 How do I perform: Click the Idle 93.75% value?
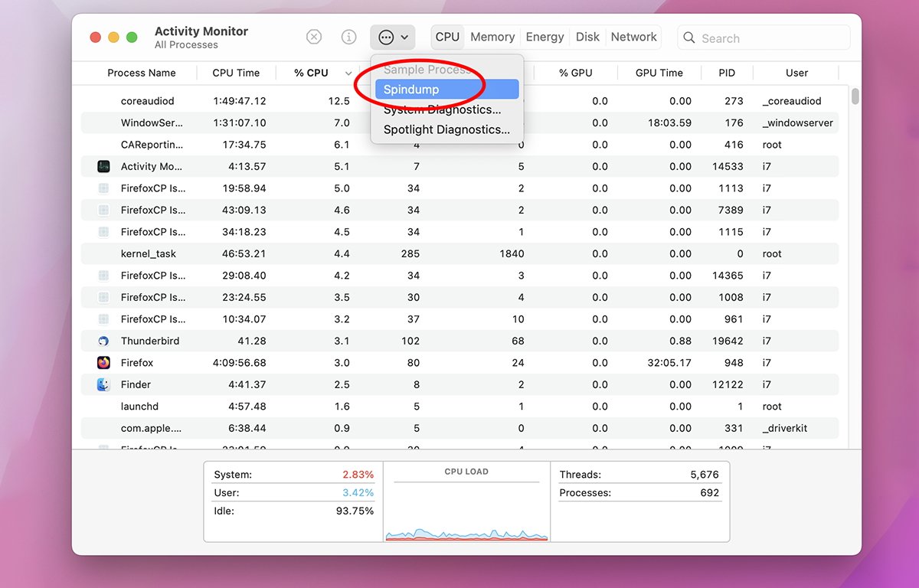pyautogui.click(x=355, y=511)
